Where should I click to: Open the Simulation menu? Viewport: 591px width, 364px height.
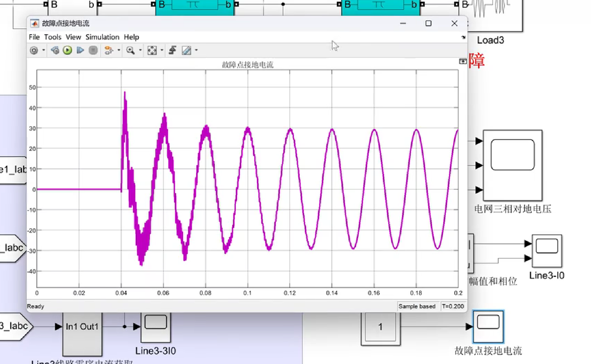point(102,37)
